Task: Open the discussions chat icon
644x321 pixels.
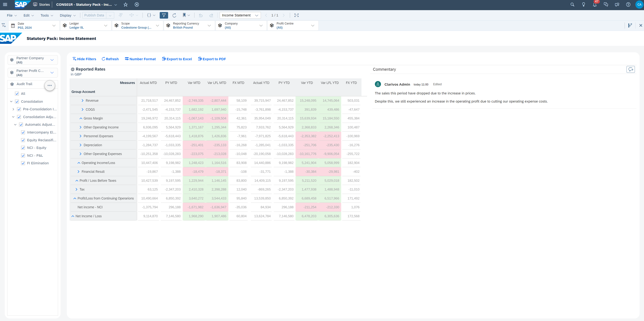Action: click(x=606, y=5)
